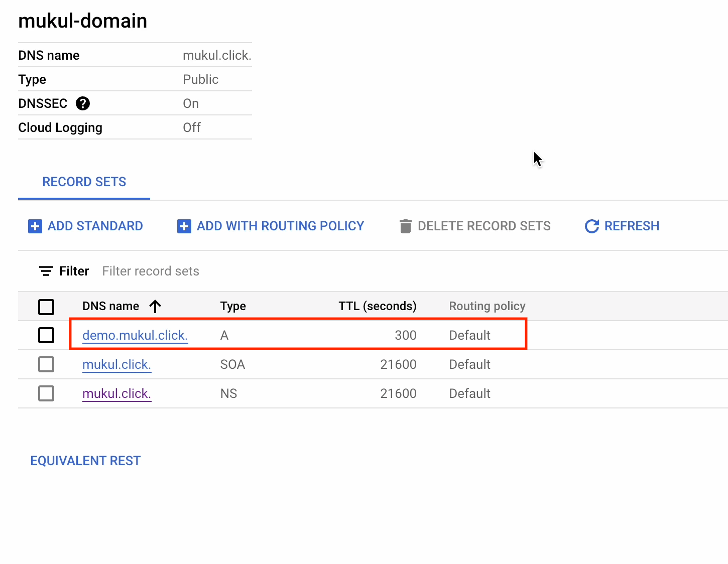Click the trash icon for Delete Record Sets
This screenshot has height=564, width=728.
click(405, 226)
